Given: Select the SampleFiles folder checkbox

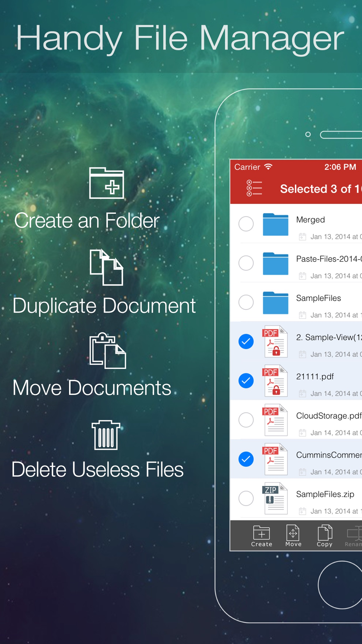Looking at the screenshot, I should pos(246,302).
